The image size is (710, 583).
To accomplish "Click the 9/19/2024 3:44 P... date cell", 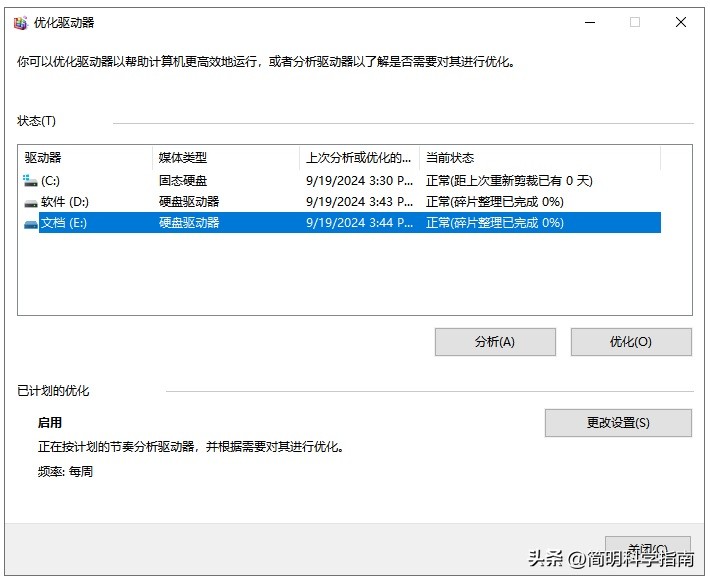I will (360, 223).
